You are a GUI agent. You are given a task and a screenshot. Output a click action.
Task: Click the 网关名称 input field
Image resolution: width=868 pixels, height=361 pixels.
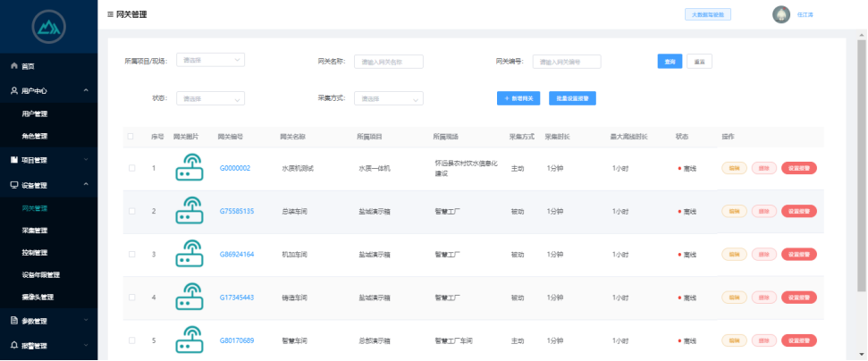pos(388,62)
